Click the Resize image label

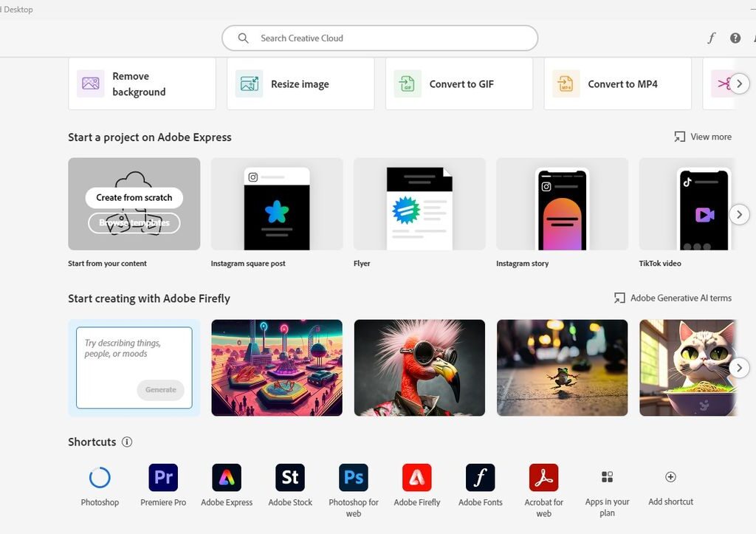[x=300, y=84]
